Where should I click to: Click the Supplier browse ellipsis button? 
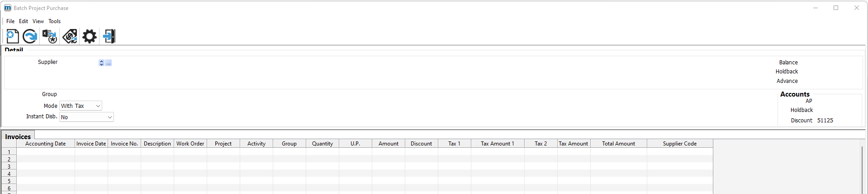(108, 63)
